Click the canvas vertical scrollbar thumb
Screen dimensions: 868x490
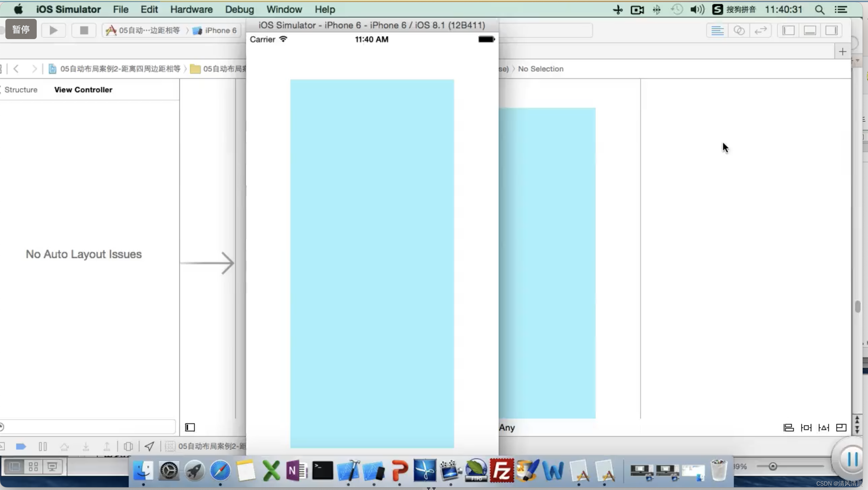tap(858, 307)
